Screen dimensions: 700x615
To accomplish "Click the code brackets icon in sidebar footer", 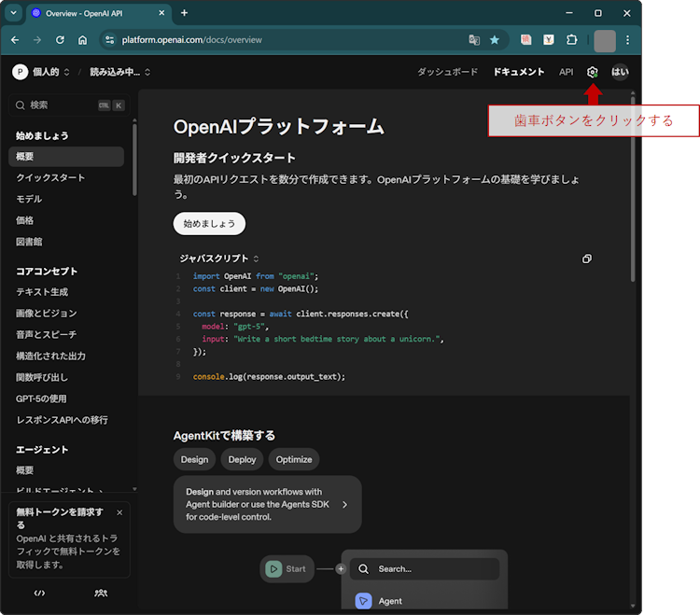I will click(39, 593).
